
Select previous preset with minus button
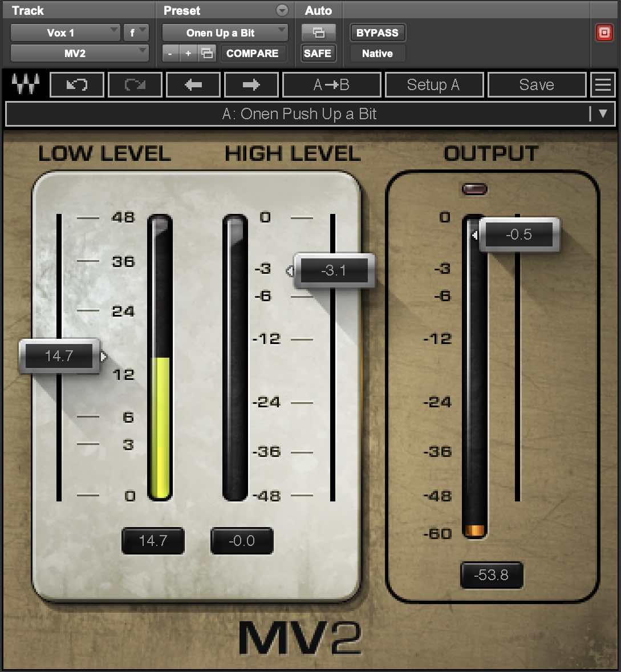(x=170, y=54)
